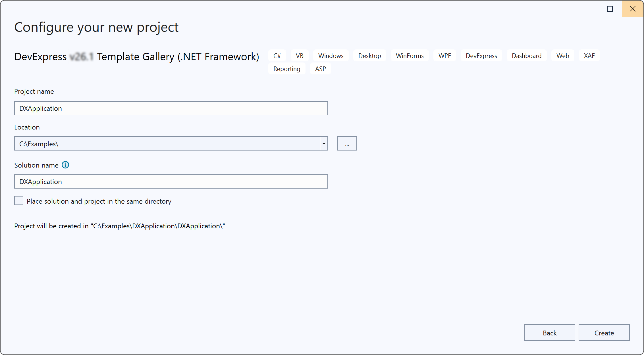Maximize the dialog window
Viewport: 644px width, 355px height.
610,9
